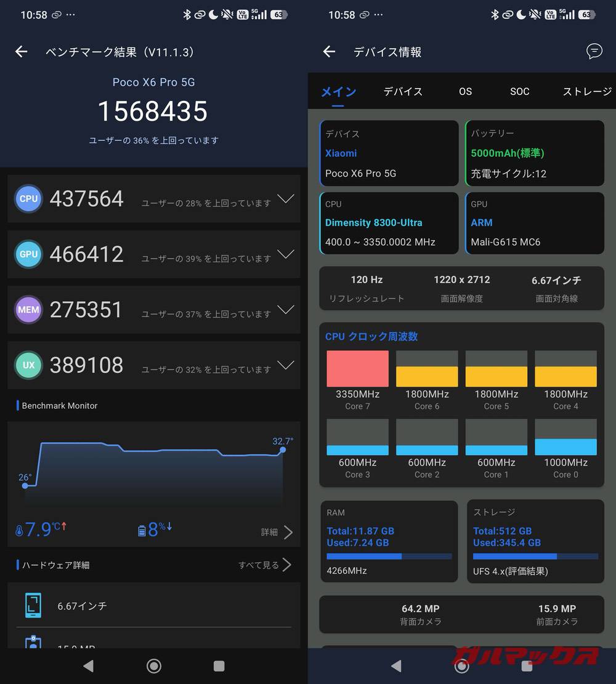
Task: Tap Android back button on left screen
Action: point(89,666)
